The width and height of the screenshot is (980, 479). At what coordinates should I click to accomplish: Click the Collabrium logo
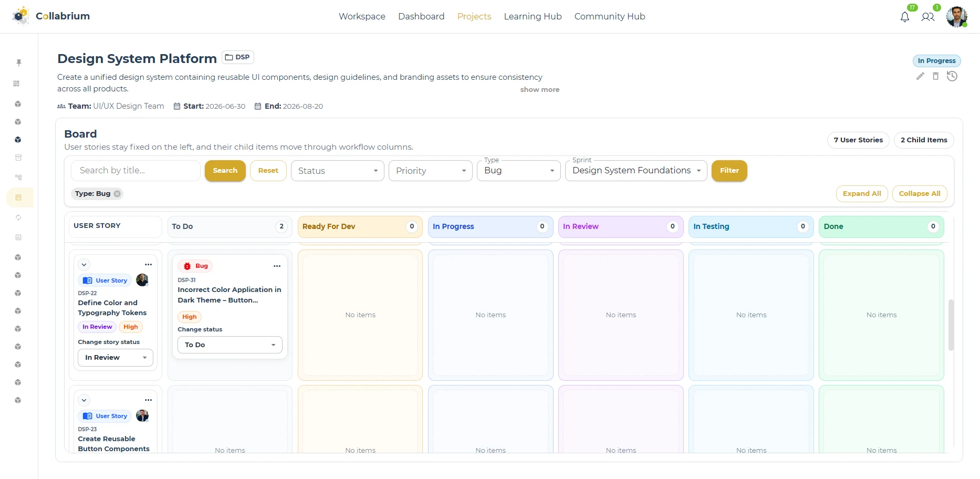pos(51,16)
